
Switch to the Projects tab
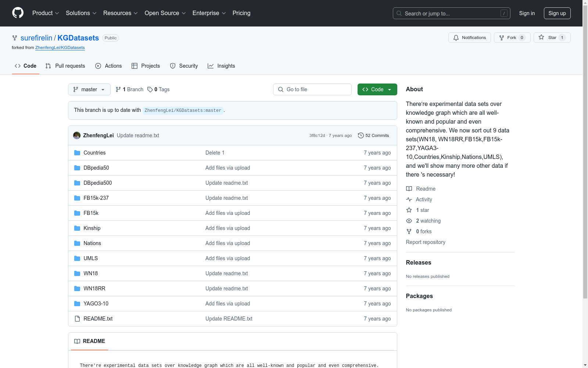146,66
